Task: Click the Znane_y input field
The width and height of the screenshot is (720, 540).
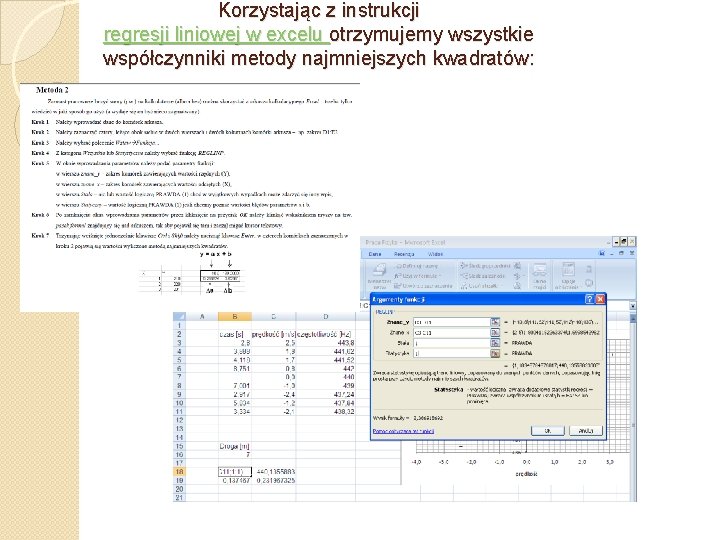Action: click(451, 322)
